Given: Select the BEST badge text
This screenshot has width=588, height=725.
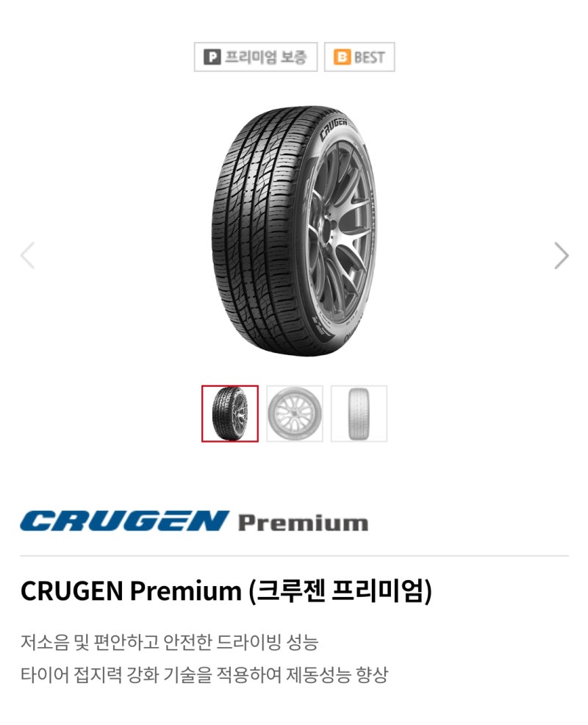Looking at the screenshot, I should click(x=370, y=57).
